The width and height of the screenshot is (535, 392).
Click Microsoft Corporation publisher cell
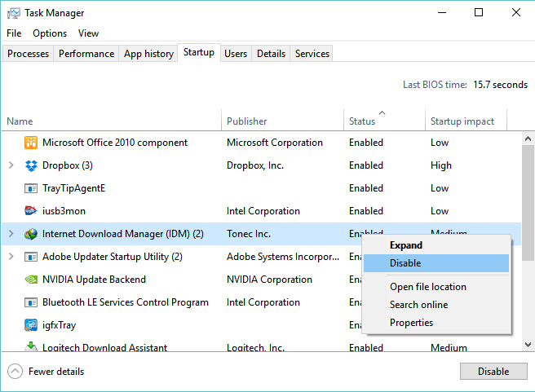pos(275,143)
